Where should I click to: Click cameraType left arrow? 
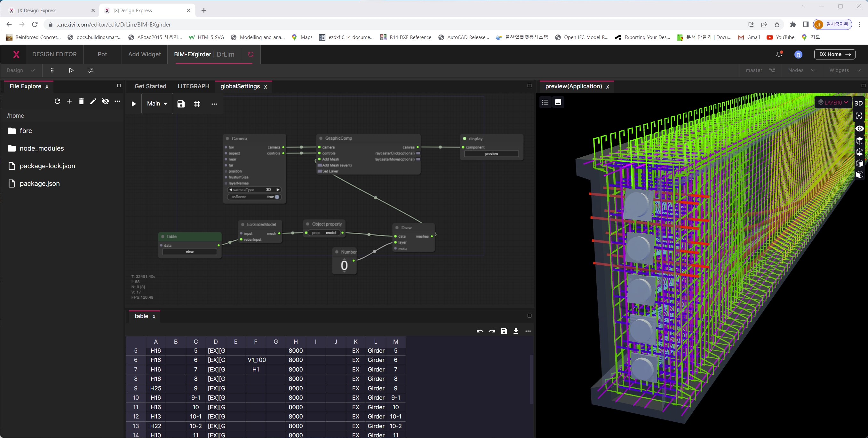[231, 190]
